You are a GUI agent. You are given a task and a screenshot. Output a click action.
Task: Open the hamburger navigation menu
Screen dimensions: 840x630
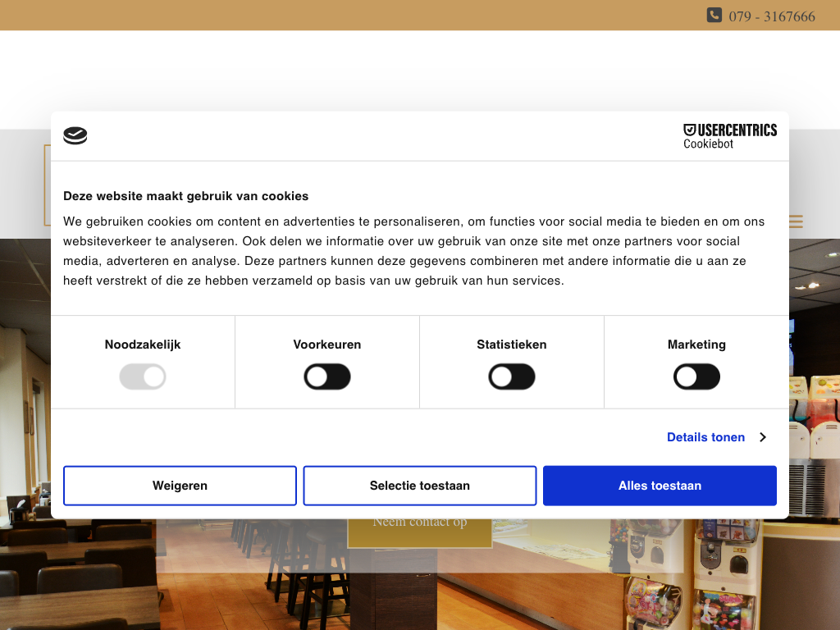coord(795,221)
